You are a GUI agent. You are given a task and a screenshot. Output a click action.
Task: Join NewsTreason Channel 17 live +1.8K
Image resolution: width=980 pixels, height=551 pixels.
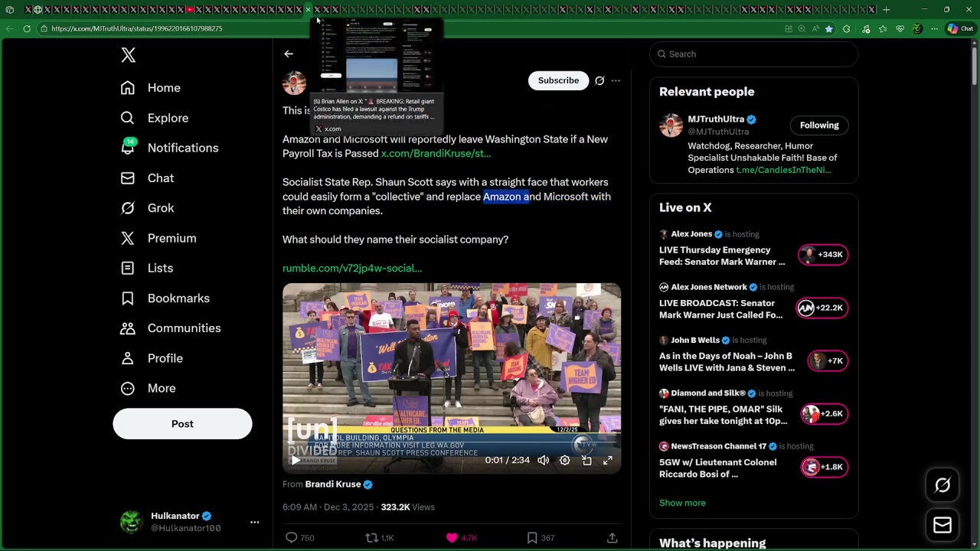(825, 467)
